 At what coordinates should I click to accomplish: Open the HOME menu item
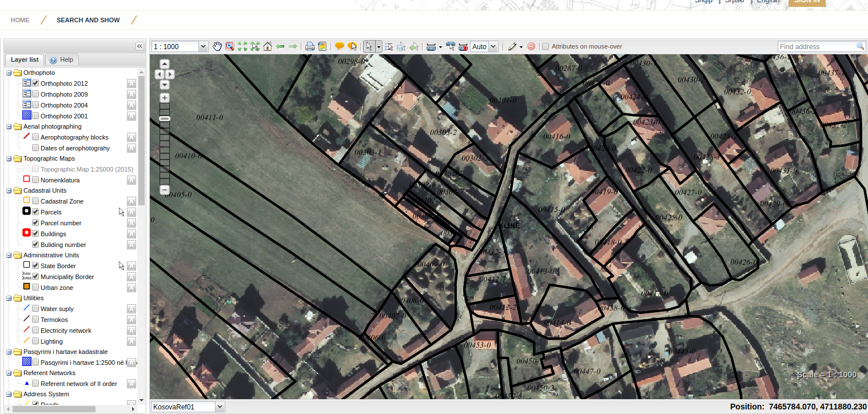(x=20, y=20)
